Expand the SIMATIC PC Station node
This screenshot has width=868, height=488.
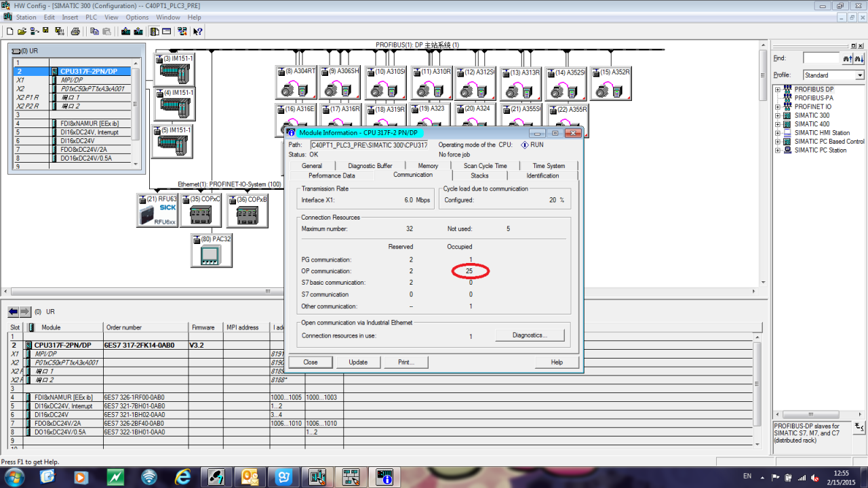tap(778, 150)
